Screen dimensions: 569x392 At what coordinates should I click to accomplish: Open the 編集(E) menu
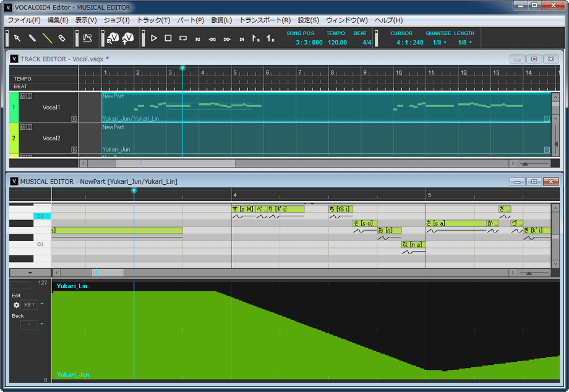tap(58, 20)
